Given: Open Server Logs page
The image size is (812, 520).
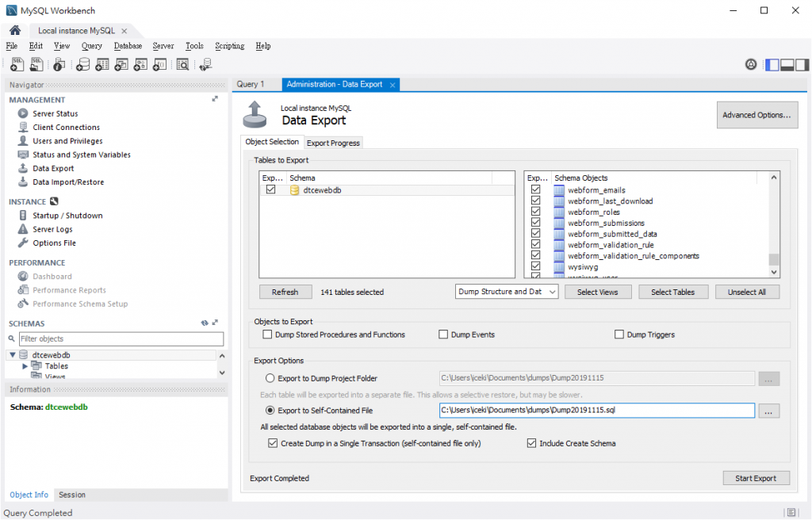Looking at the screenshot, I should 52,229.
